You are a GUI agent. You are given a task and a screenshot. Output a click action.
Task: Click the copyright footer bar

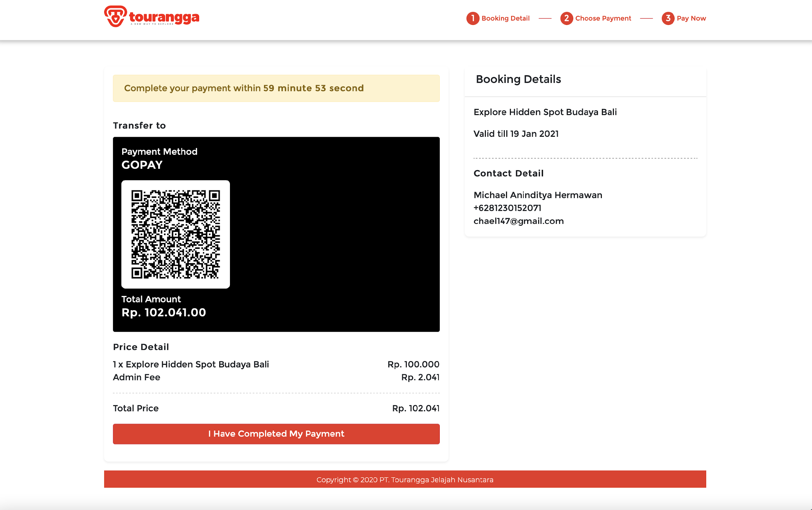point(405,479)
